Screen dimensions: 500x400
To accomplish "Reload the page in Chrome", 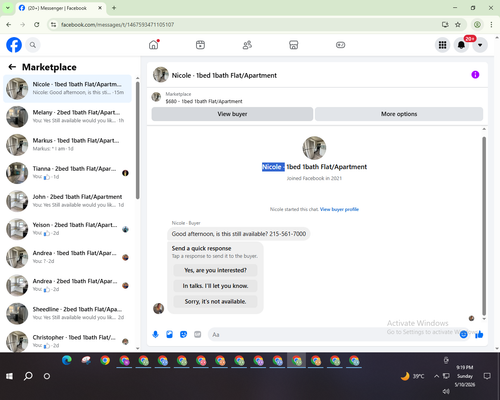I will click(x=37, y=24).
